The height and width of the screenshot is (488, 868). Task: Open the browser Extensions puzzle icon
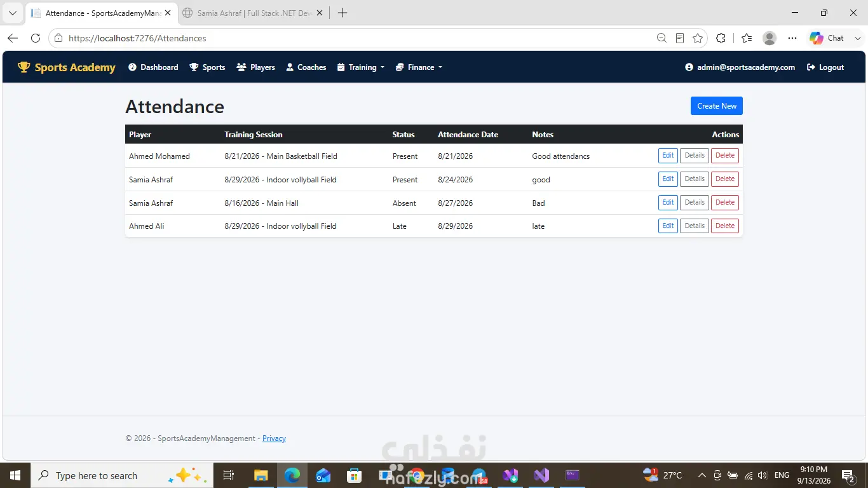click(x=721, y=38)
